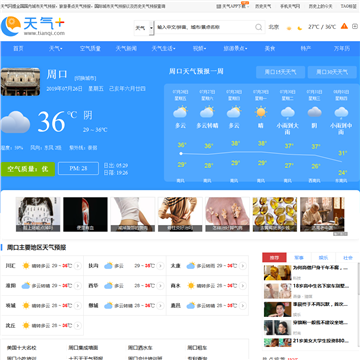Image resolution: width=360 pixels, height=360 pixels.
Task: Click the green 空气质量：优 button
Action: 28,169
